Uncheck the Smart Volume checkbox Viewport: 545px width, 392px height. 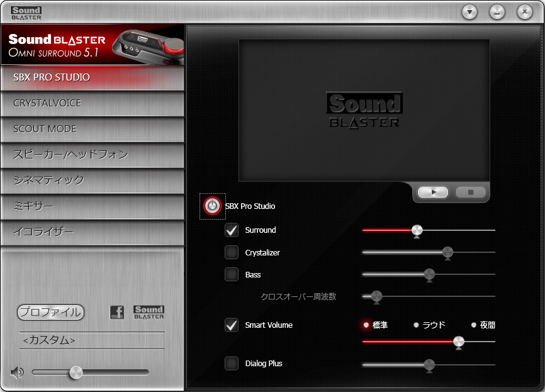click(x=232, y=325)
